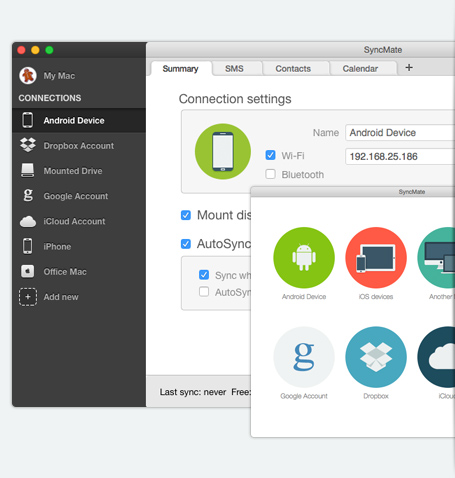This screenshot has width=455, height=478.
Task: Click the iPhone icon in sidebar
Action: coord(28,246)
